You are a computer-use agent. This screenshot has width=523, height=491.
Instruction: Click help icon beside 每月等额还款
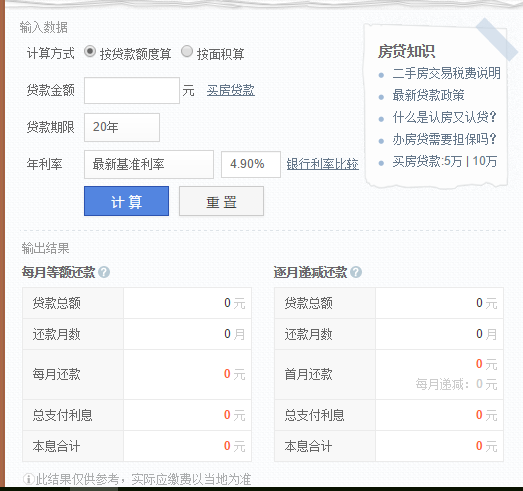pos(104,272)
